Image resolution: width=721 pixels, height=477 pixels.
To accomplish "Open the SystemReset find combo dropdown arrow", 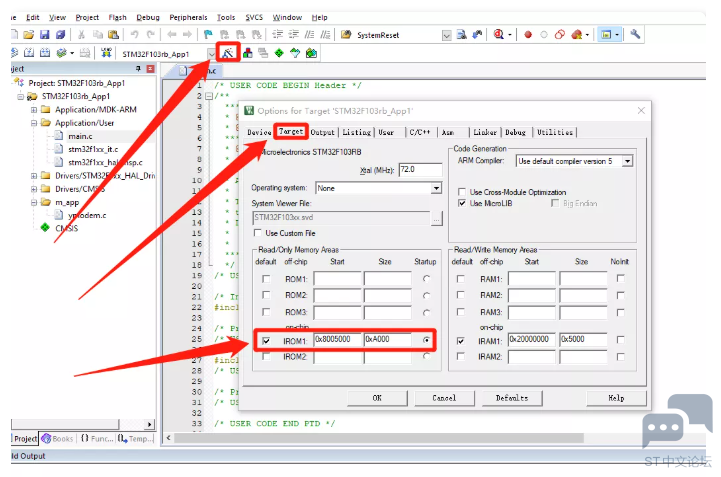I will click(446, 35).
